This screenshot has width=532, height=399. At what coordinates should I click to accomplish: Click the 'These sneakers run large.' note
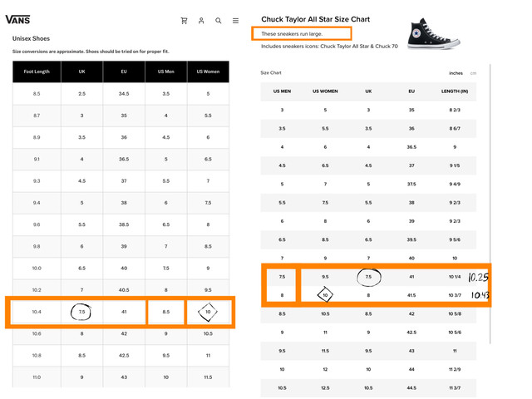pos(292,34)
